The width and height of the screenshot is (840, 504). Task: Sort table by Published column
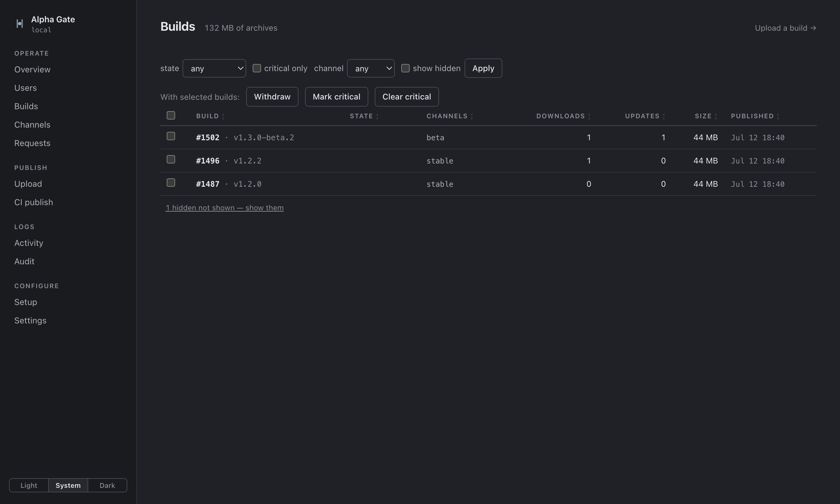[x=755, y=116]
